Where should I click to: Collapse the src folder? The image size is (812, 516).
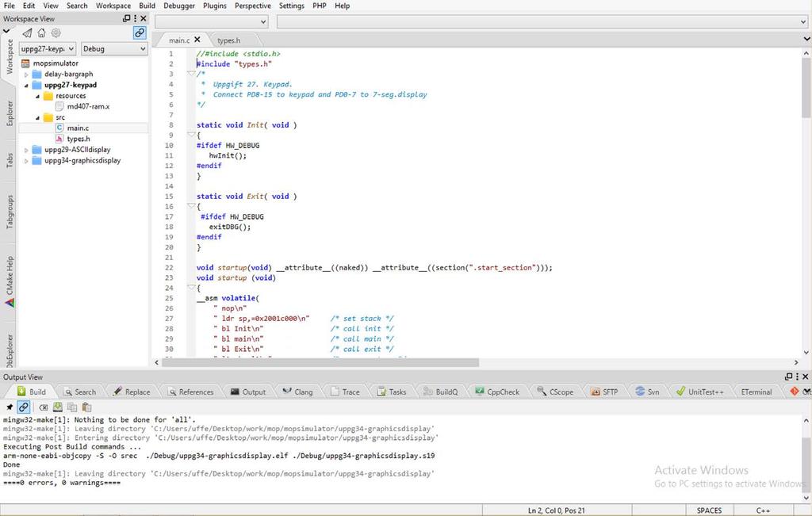click(x=37, y=118)
